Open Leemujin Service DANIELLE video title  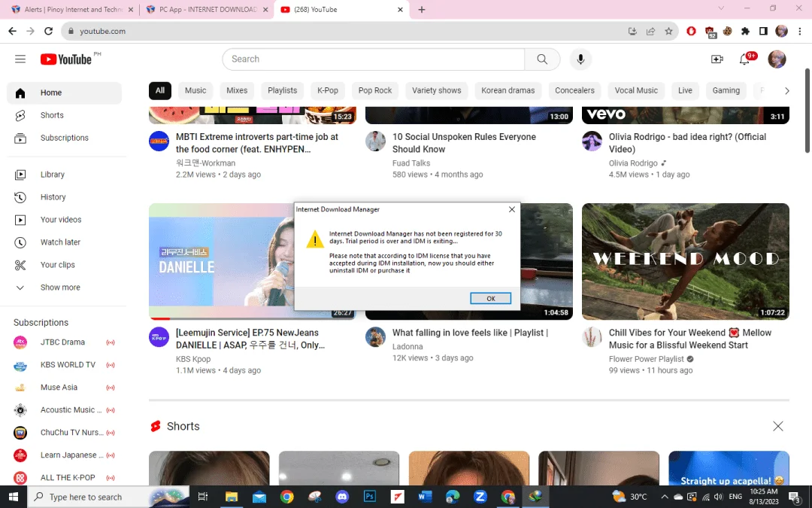point(250,339)
